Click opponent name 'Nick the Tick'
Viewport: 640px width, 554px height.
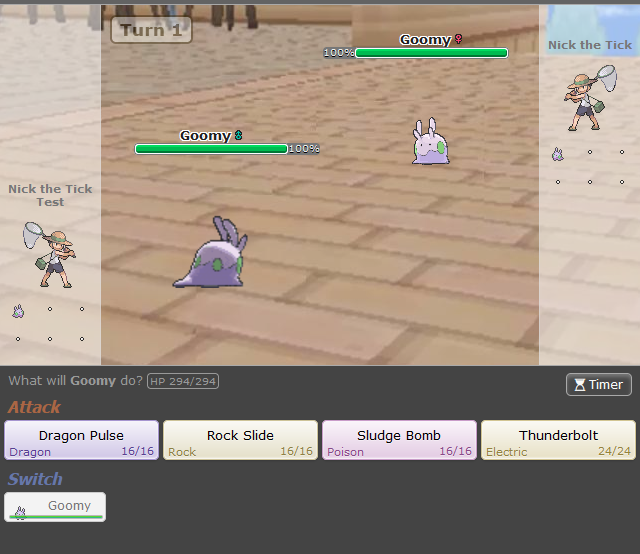click(x=590, y=45)
